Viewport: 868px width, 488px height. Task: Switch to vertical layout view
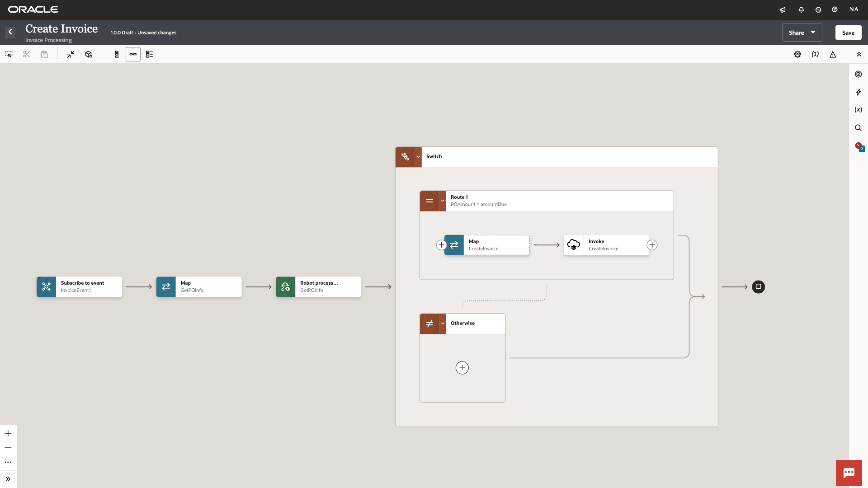(117, 54)
